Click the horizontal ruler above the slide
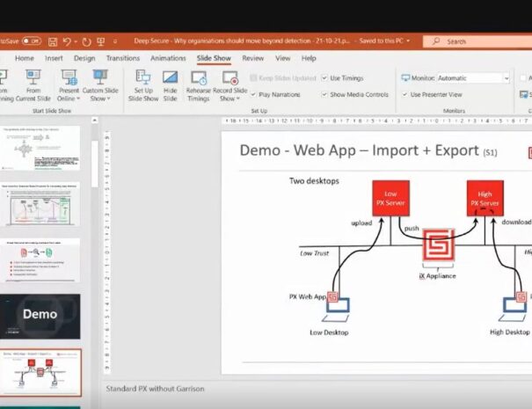532x409 pixels. pos(376,121)
